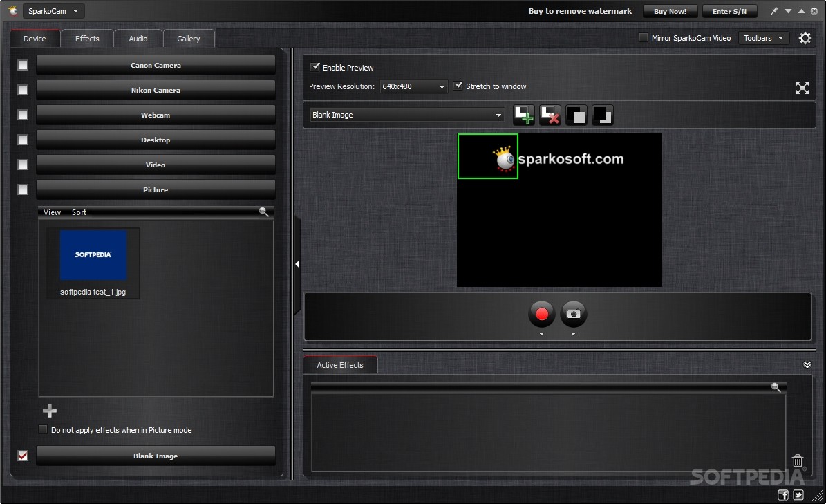
Task: Click the pin window icon in title bar
Action: [774, 11]
